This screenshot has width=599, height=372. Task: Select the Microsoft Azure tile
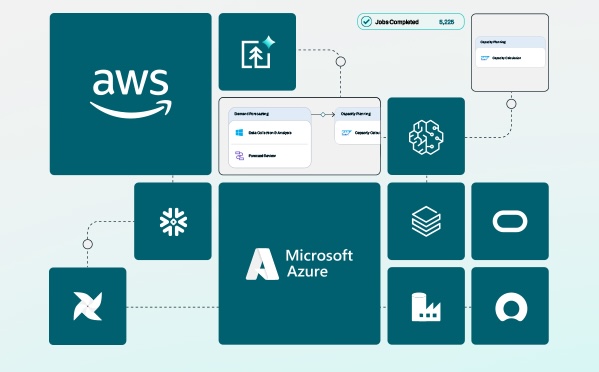pos(299,264)
